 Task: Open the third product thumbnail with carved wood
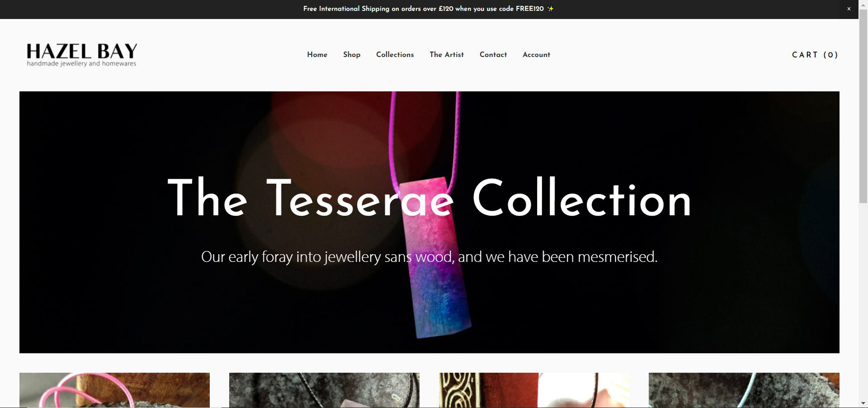(534, 390)
